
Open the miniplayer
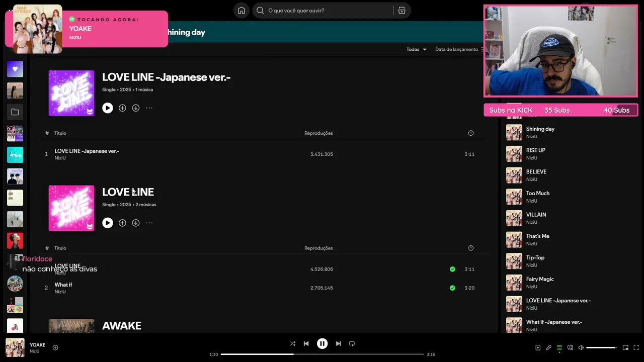pyautogui.click(x=626, y=348)
